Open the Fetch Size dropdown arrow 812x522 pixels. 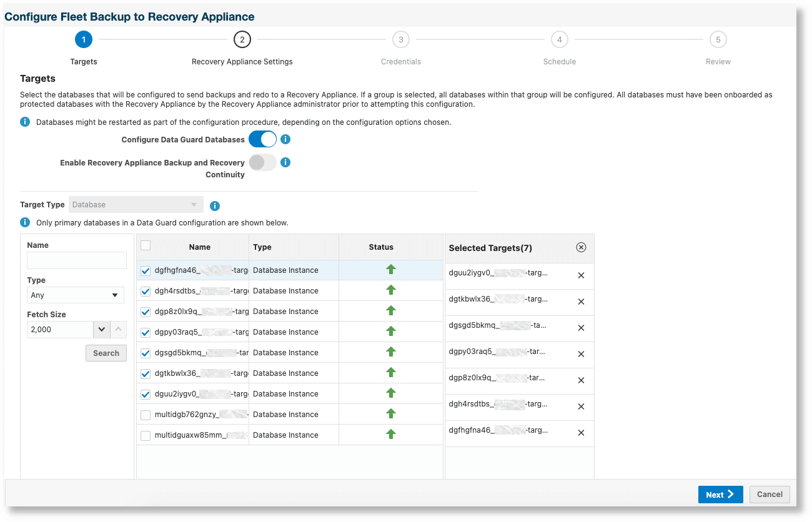(102, 329)
